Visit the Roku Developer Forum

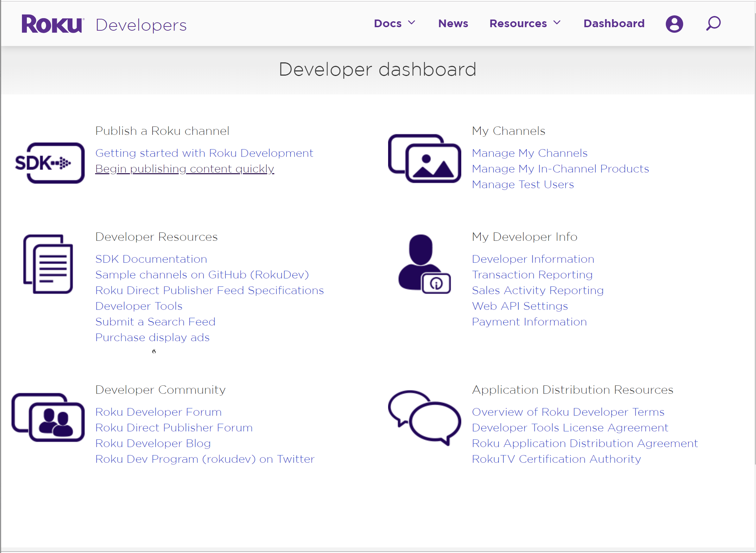point(159,412)
